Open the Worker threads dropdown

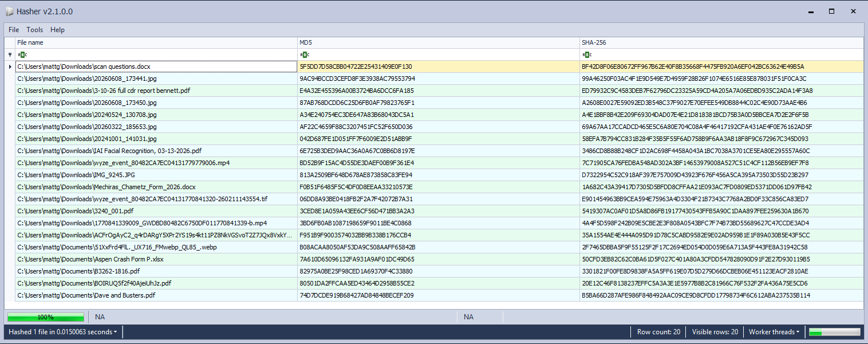[774, 332]
